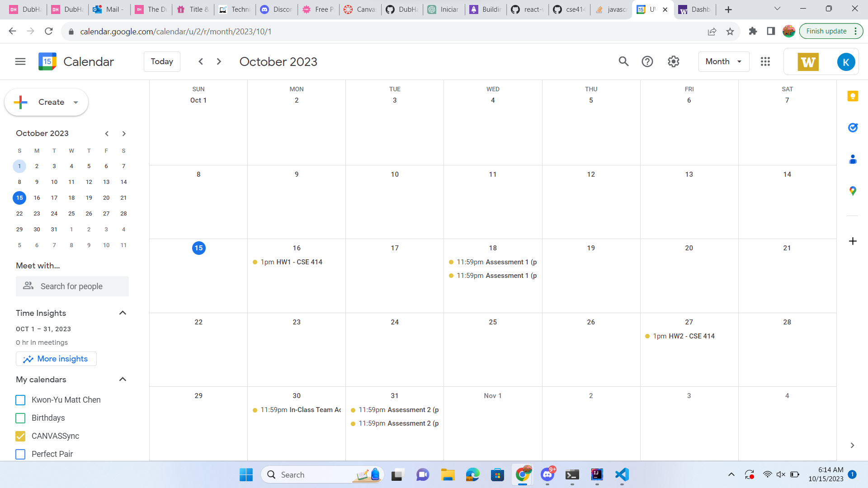
Task: Open the Google Keep side panel icon
Action: (853, 96)
